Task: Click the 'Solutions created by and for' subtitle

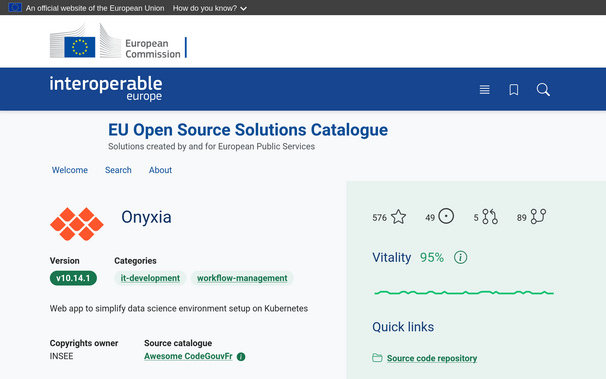Action: tap(211, 146)
